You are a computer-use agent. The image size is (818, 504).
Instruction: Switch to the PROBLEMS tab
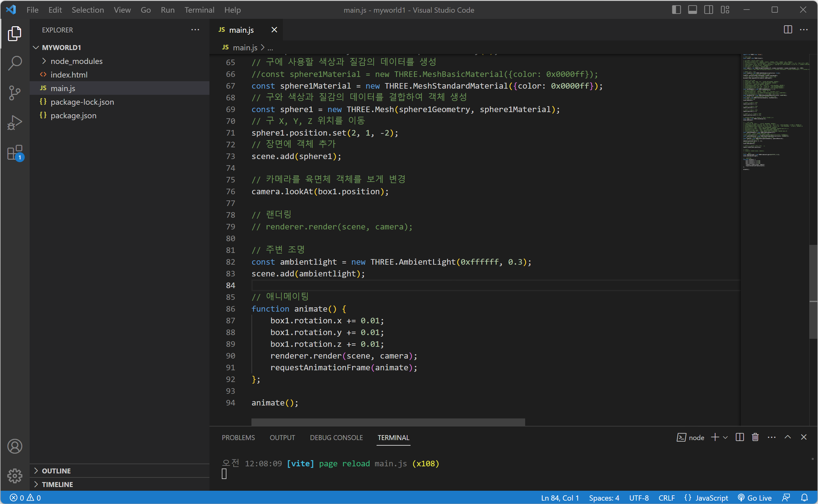click(x=238, y=437)
